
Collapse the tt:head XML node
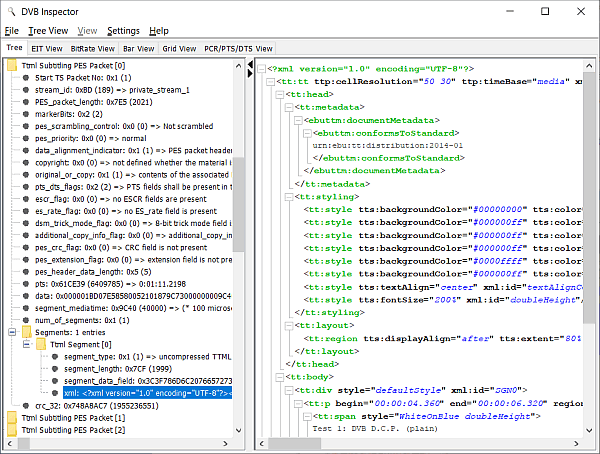point(281,93)
